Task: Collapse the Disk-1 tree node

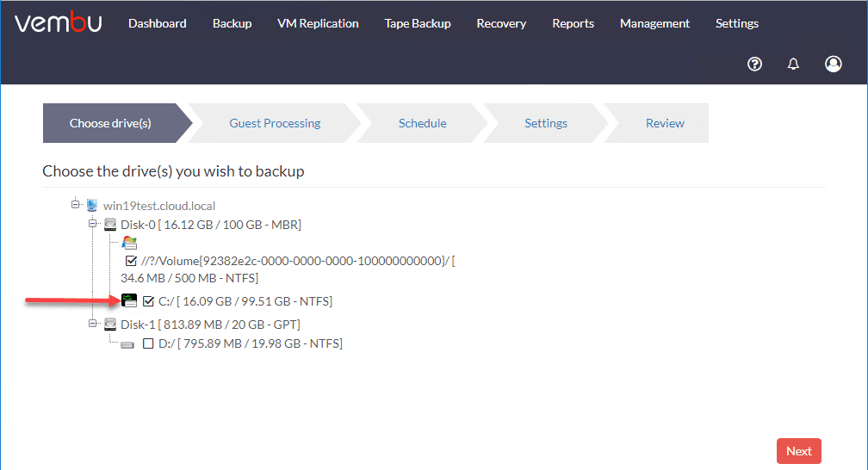Action: 93,324
